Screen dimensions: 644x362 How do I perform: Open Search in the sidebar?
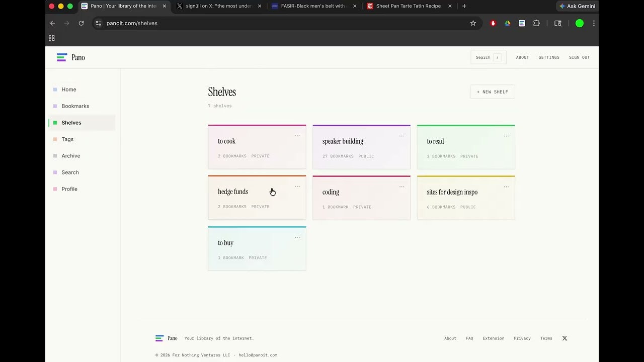coord(82,172)
